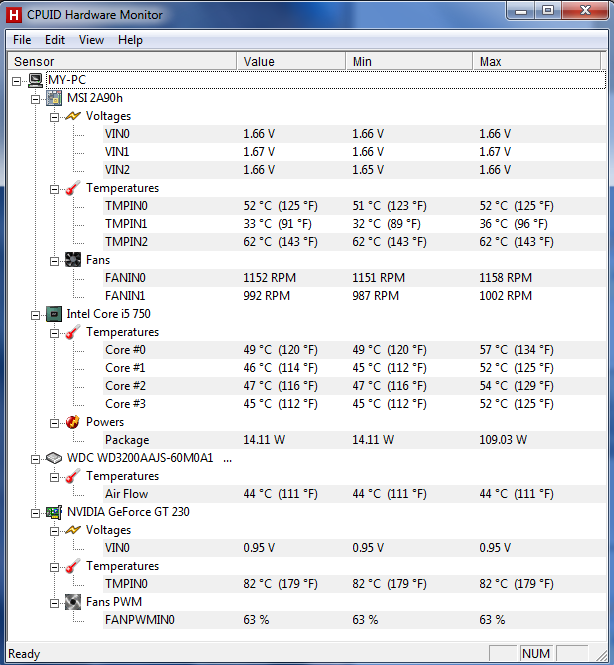614x665 pixels.
Task: Collapse the Fans PWM group
Action: [x=54, y=603]
